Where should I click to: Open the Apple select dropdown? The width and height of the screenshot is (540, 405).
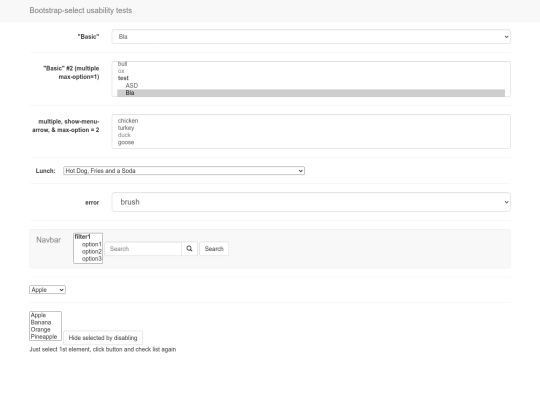pyautogui.click(x=48, y=290)
